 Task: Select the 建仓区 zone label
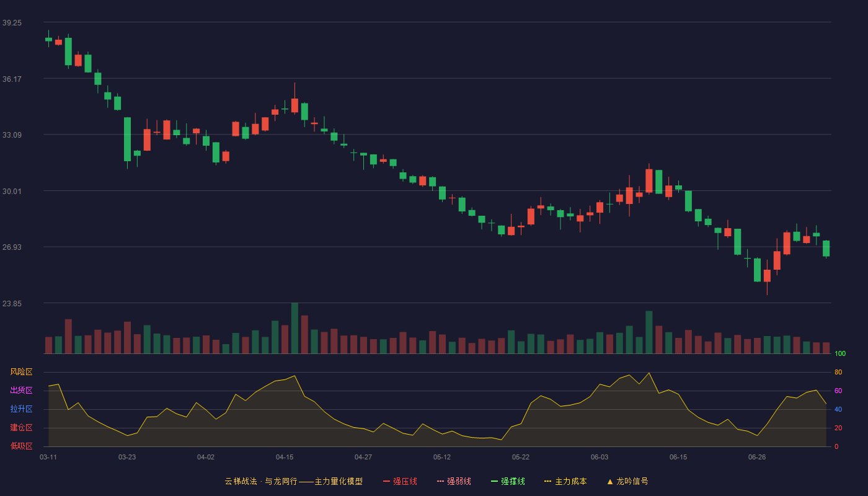[x=21, y=428]
